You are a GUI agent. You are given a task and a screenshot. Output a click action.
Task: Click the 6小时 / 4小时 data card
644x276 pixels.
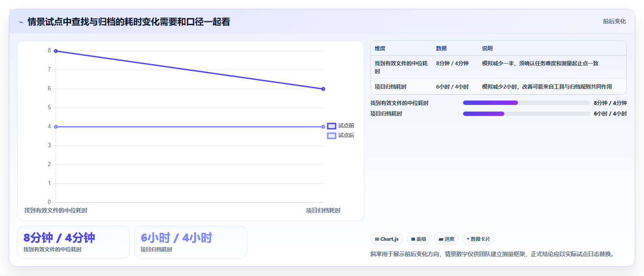(x=191, y=242)
